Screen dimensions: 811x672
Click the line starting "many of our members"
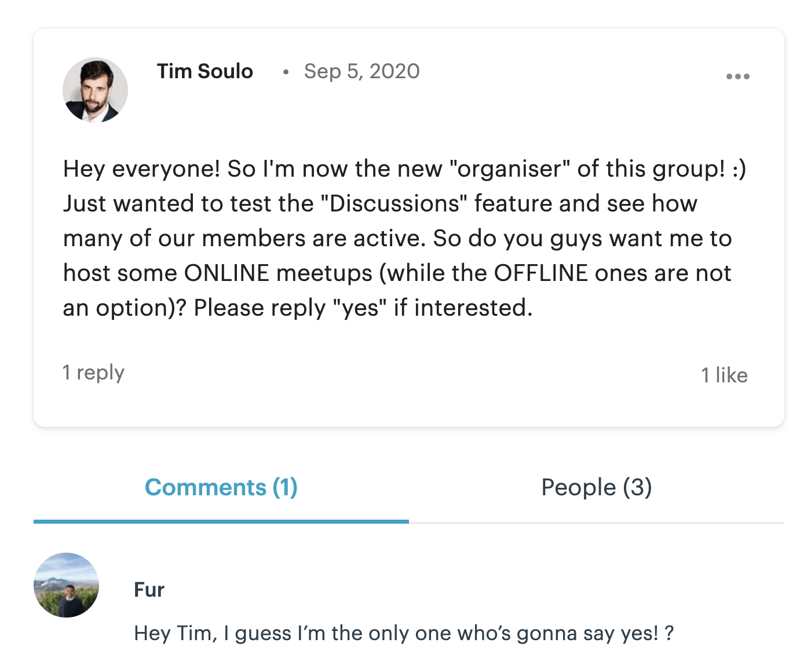point(397,238)
